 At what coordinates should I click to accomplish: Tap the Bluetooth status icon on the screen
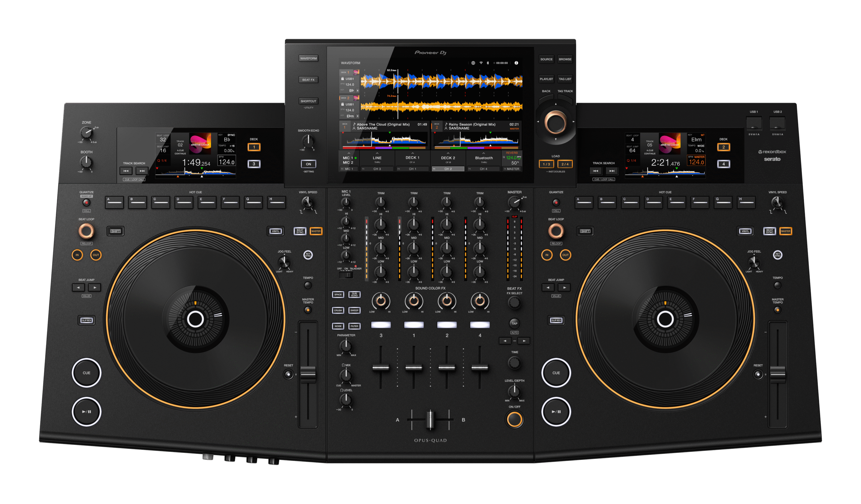click(x=488, y=63)
